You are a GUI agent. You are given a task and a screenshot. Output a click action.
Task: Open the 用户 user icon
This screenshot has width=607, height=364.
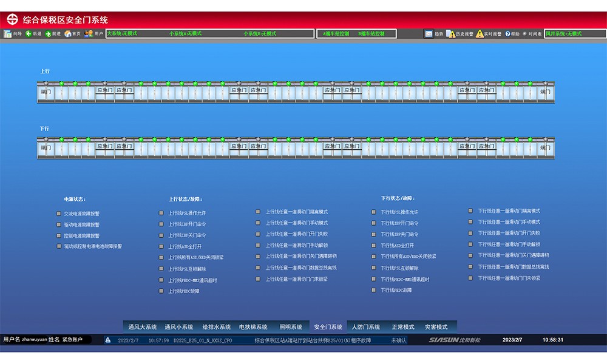(89, 34)
